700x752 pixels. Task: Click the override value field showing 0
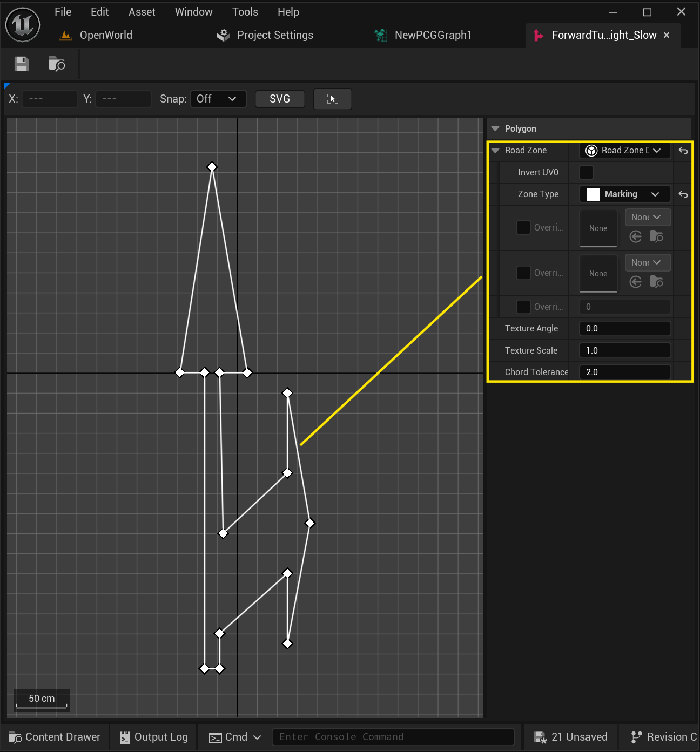coord(625,307)
